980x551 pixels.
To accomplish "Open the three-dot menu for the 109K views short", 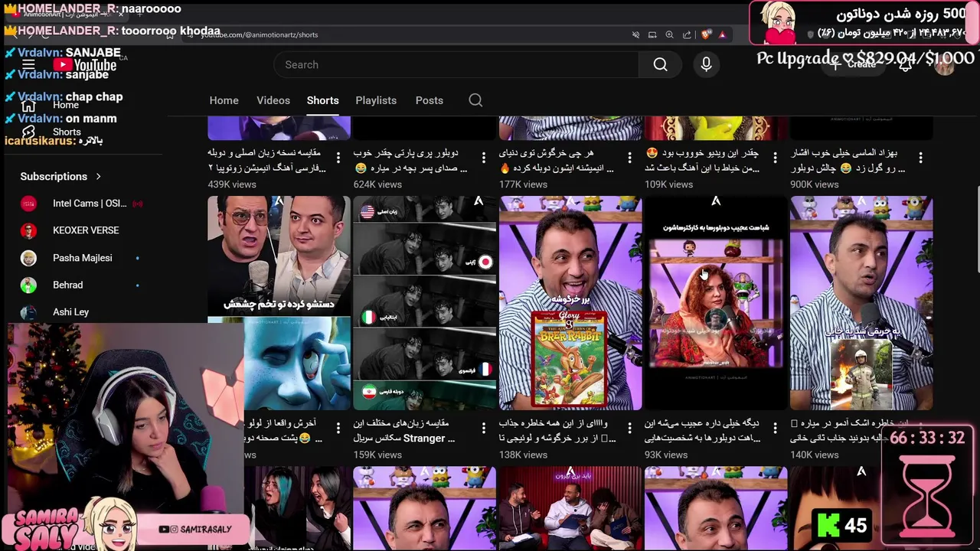I will pos(775,158).
